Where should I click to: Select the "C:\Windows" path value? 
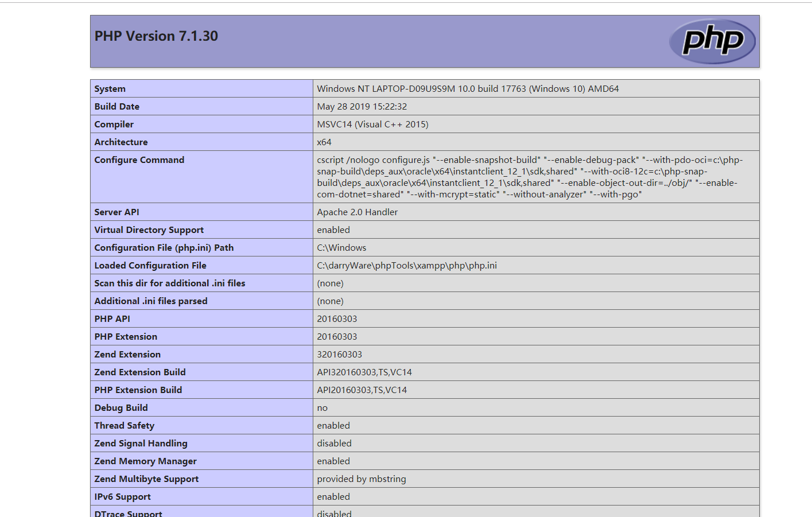[342, 248]
